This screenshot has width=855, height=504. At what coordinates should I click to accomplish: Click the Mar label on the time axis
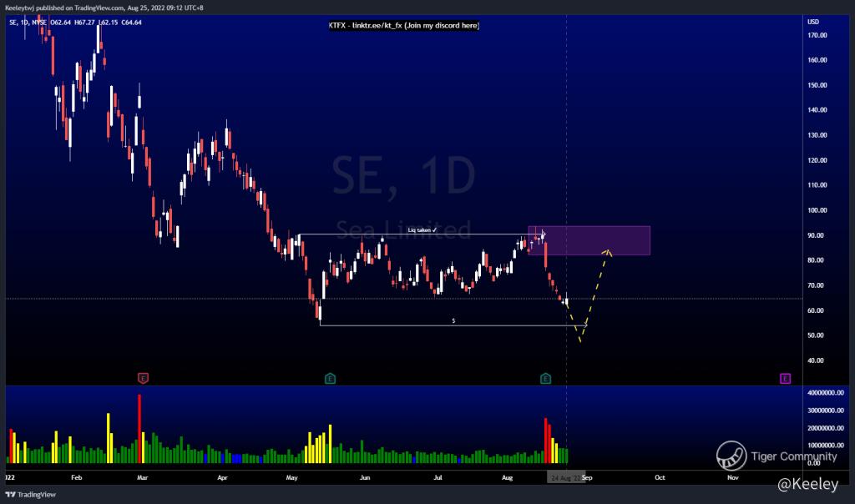pyautogui.click(x=142, y=478)
